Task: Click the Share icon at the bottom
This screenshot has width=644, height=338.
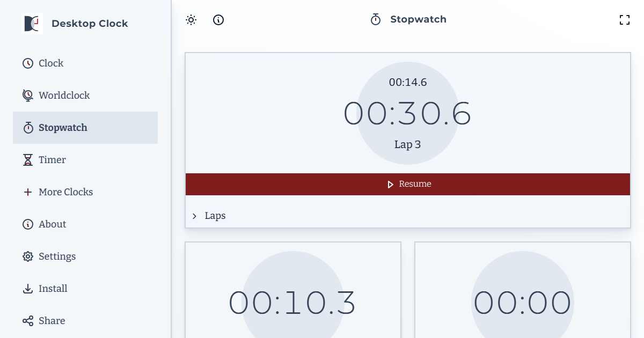Action: coord(27,320)
